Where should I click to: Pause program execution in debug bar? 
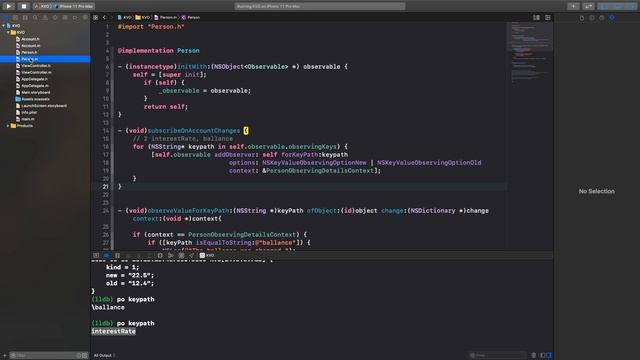coord(117,256)
